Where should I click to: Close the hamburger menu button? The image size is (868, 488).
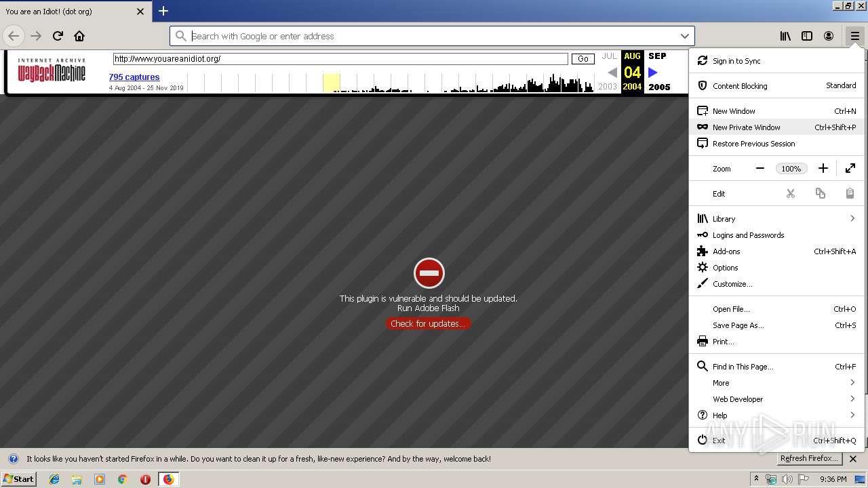(x=854, y=36)
